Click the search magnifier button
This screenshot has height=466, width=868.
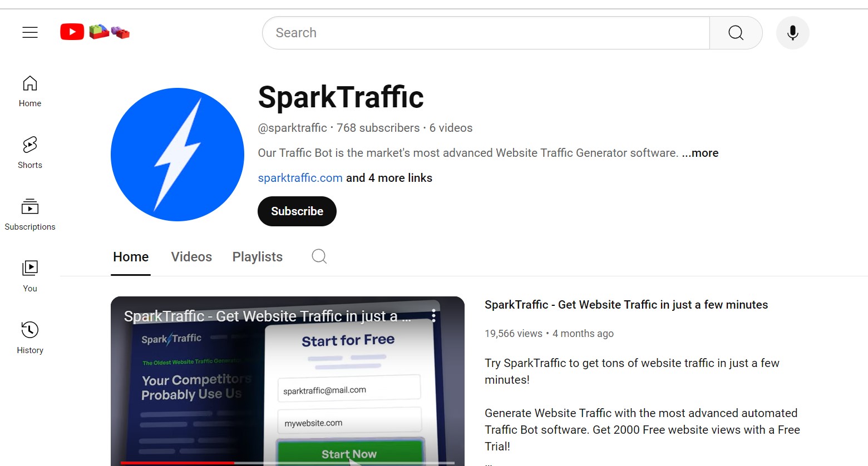tap(736, 33)
